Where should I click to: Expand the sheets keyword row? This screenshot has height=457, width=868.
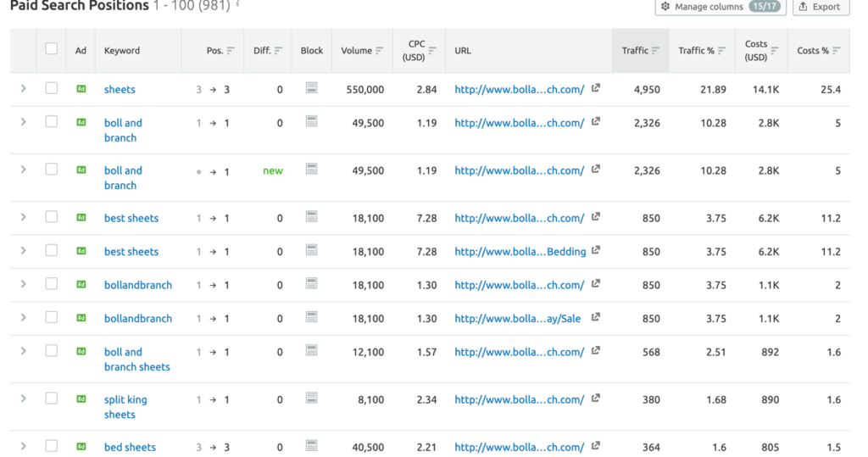pos(23,88)
